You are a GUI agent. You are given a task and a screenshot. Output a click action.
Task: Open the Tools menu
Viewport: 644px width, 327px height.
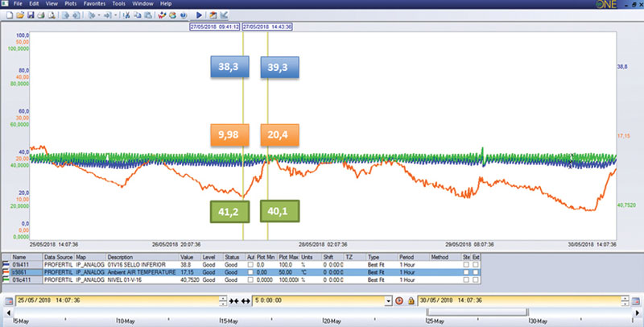tap(118, 4)
